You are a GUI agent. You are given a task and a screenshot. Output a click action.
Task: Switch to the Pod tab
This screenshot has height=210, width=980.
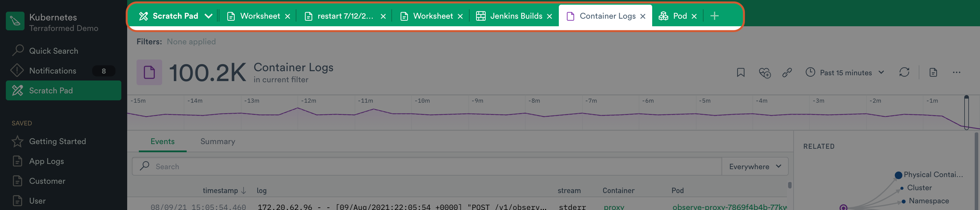[673, 16]
